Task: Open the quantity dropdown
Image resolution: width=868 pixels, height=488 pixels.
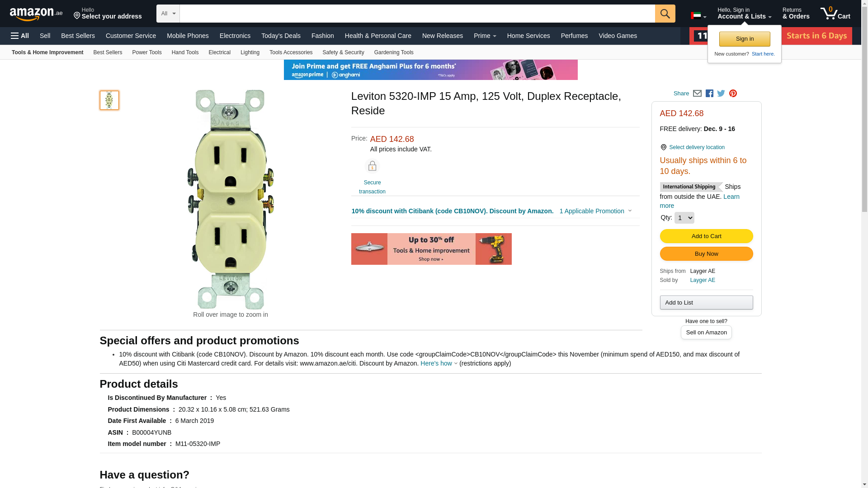Action: (684, 218)
